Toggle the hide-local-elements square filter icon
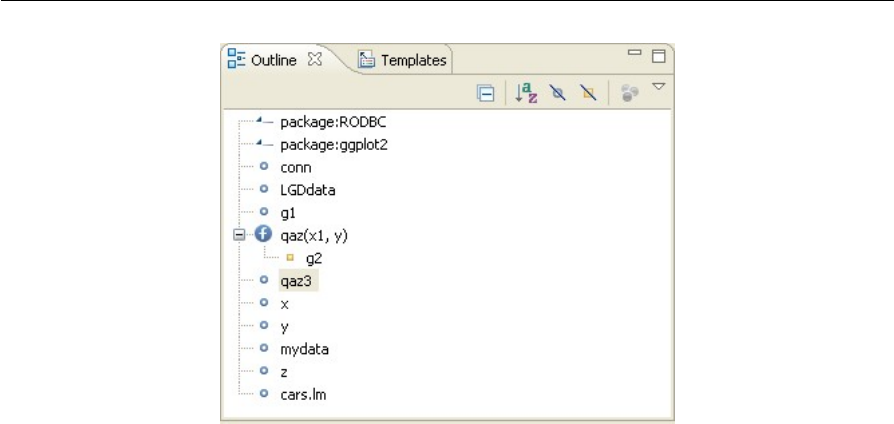 pos(588,93)
